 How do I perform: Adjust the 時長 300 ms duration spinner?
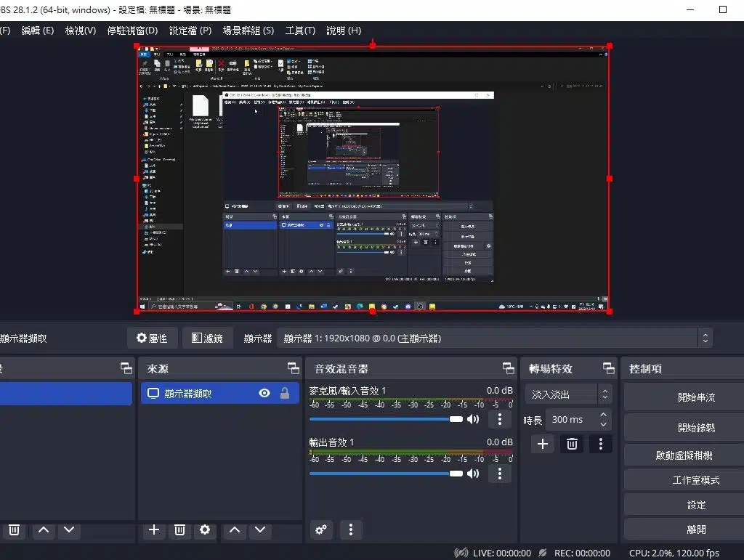(x=603, y=419)
